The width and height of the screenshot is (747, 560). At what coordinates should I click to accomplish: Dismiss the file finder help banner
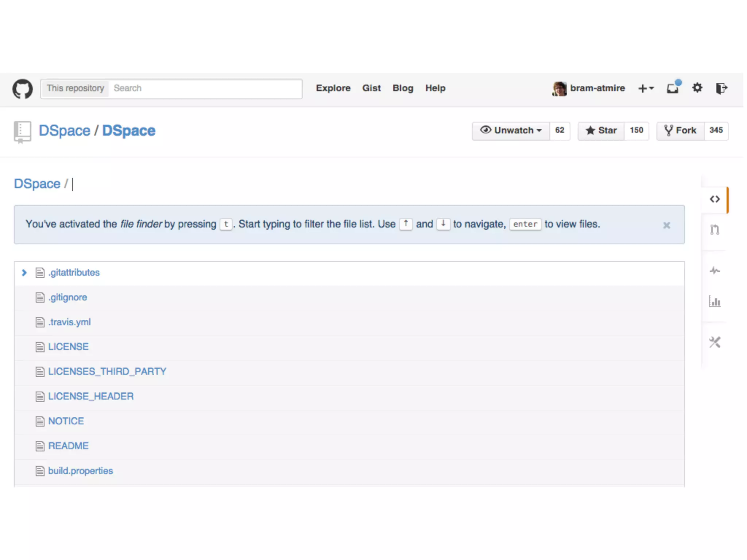(666, 225)
